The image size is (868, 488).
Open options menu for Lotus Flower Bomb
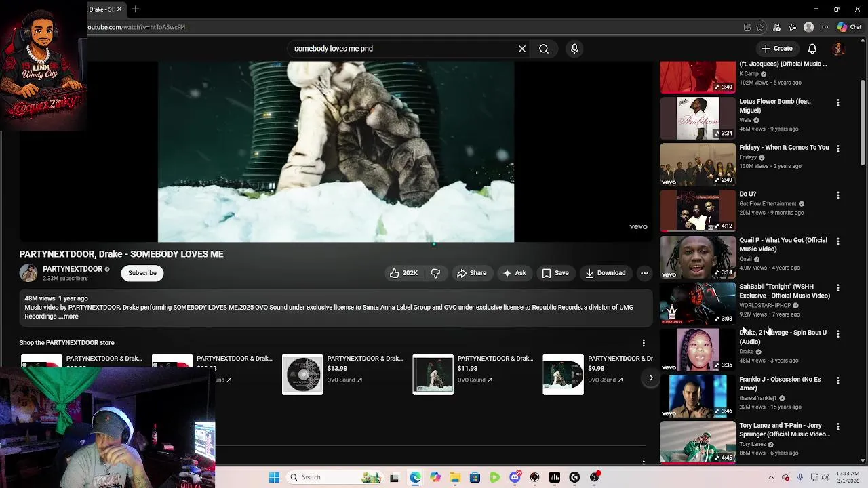point(838,102)
